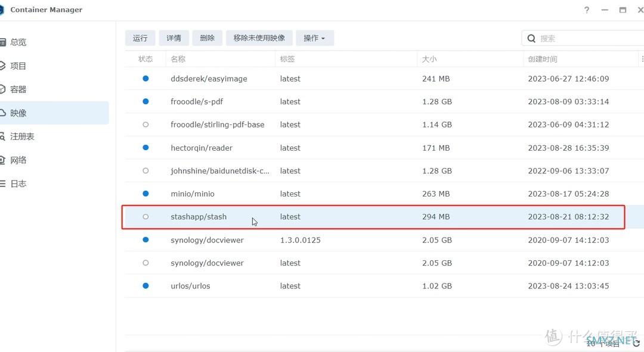Screen dimensions: 644x352
Task: Click status circle of stashapp/stash
Action: tap(145, 217)
